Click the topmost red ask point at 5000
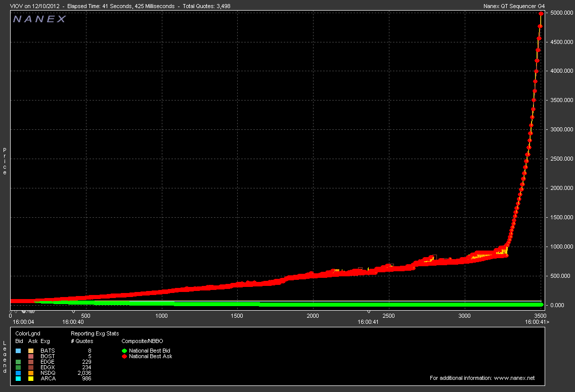The image size is (575, 392). (x=541, y=14)
